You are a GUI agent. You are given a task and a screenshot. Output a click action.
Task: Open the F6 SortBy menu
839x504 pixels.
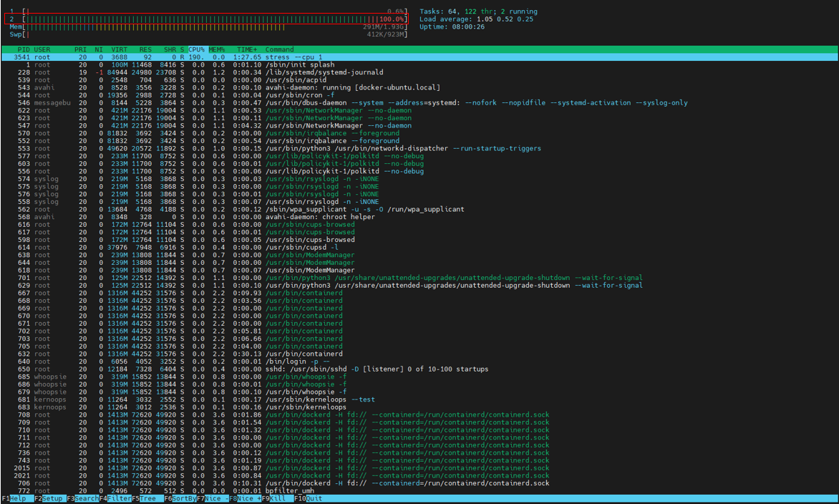pos(180,498)
